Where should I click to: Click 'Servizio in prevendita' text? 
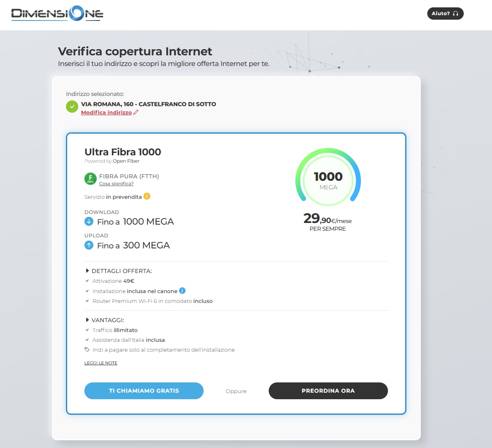113,197
